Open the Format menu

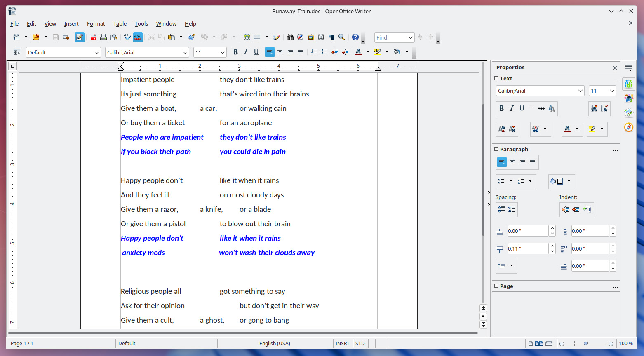96,24
